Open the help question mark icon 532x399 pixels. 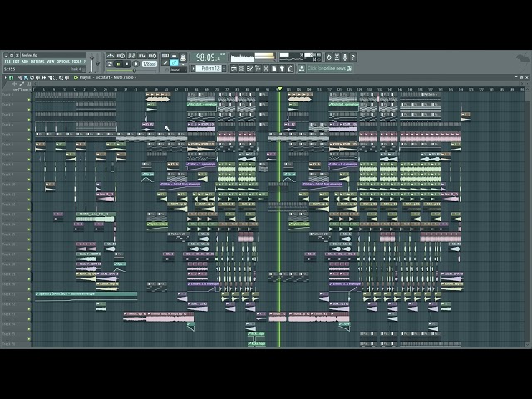point(352,57)
